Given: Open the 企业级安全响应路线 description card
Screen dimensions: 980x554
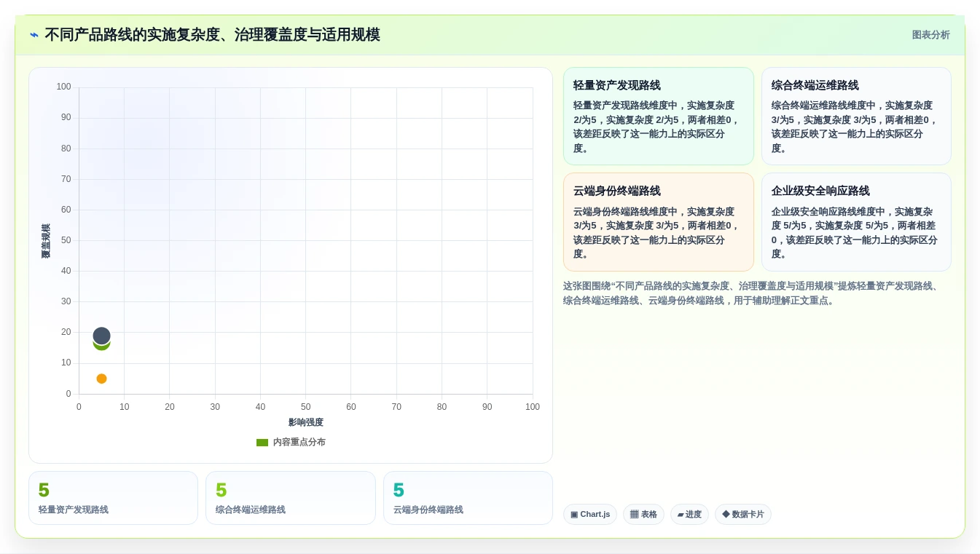Looking at the screenshot, I should (856, 222).
